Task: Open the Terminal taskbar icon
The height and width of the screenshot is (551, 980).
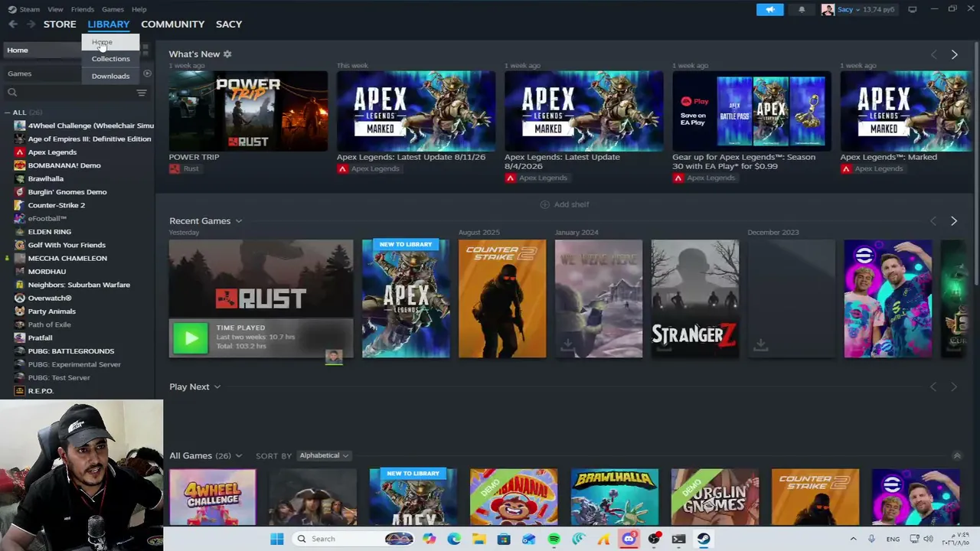Action: click(678, 539)
